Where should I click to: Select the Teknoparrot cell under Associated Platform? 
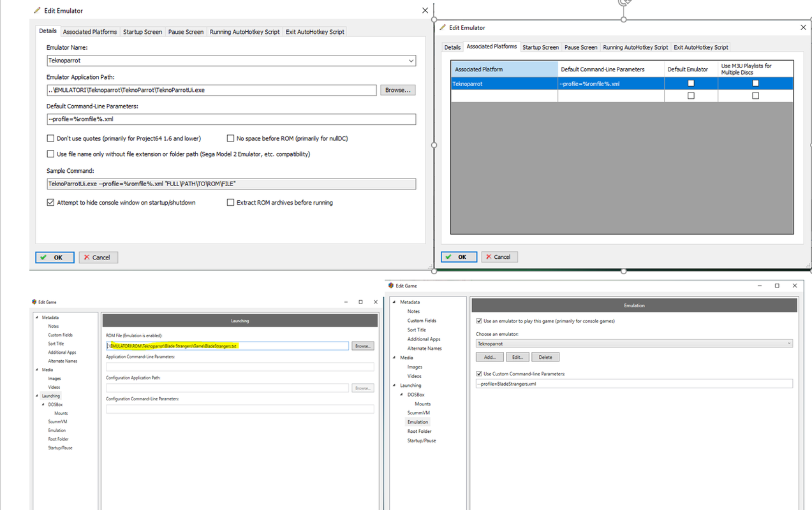coord(504,84)
